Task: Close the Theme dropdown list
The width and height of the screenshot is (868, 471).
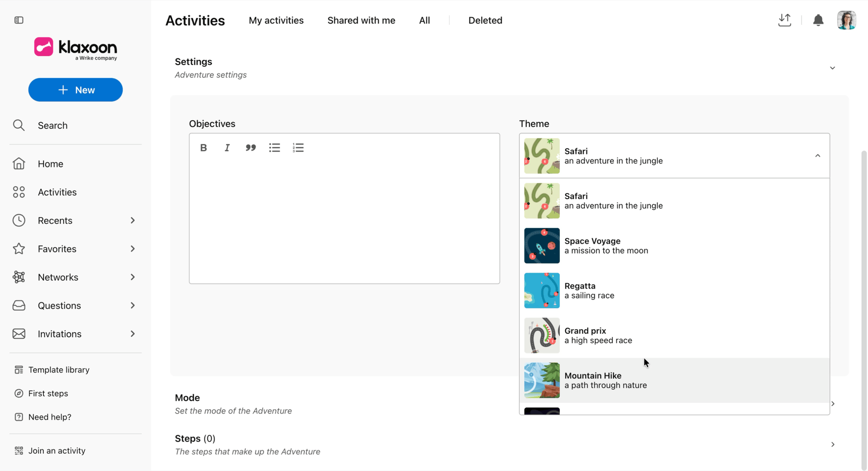Action: click(818, 156)
